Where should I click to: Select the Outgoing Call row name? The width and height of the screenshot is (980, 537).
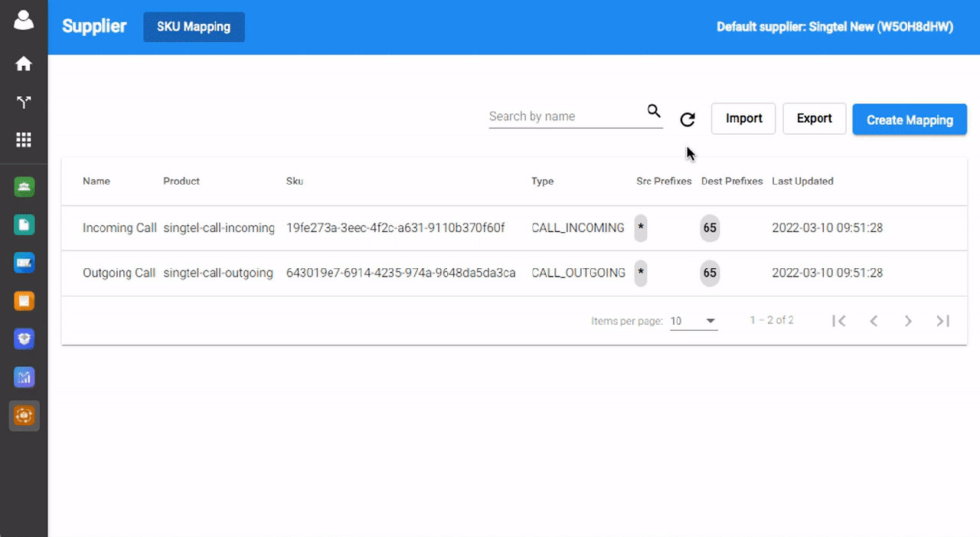tap(119, 273)
